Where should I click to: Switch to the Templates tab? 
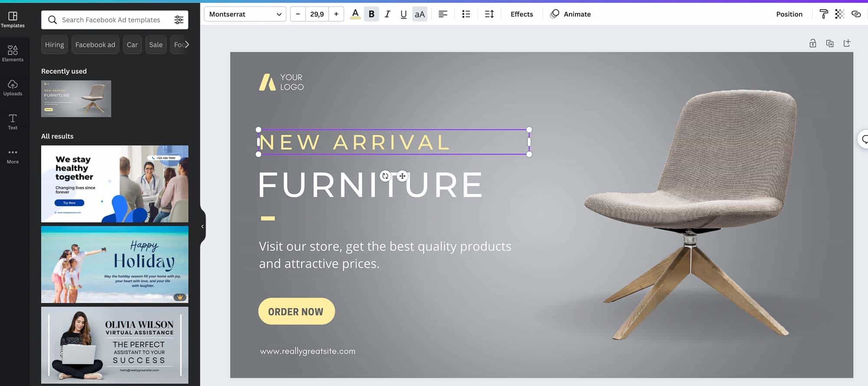pyautogui.click(x=13, y=20)
